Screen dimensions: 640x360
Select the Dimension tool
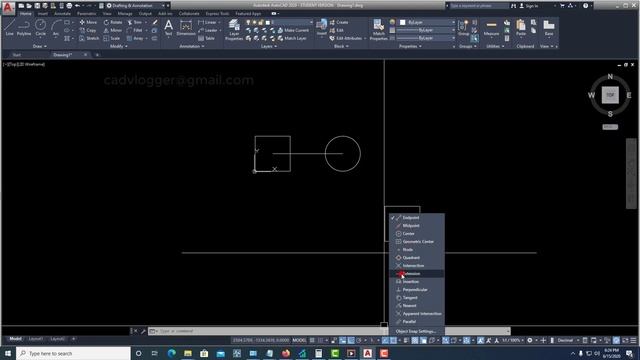[186, 28]
